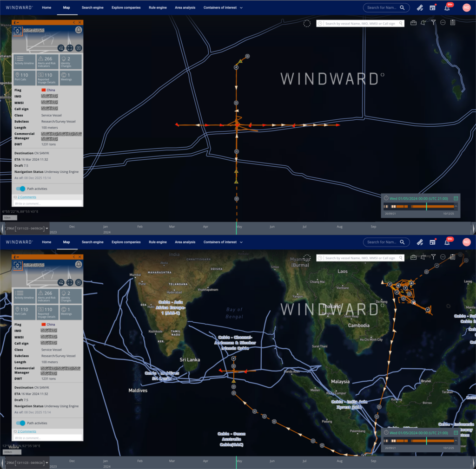This screenshot has height=469, width=476.
Task: Click Write a comment field in top panel
Action: 47,203
